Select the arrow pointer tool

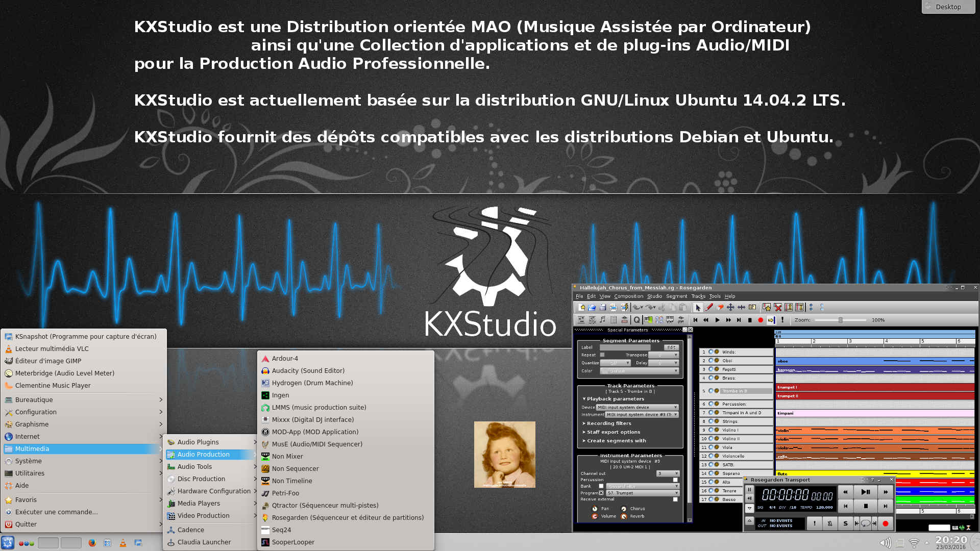tap(698, 307)
